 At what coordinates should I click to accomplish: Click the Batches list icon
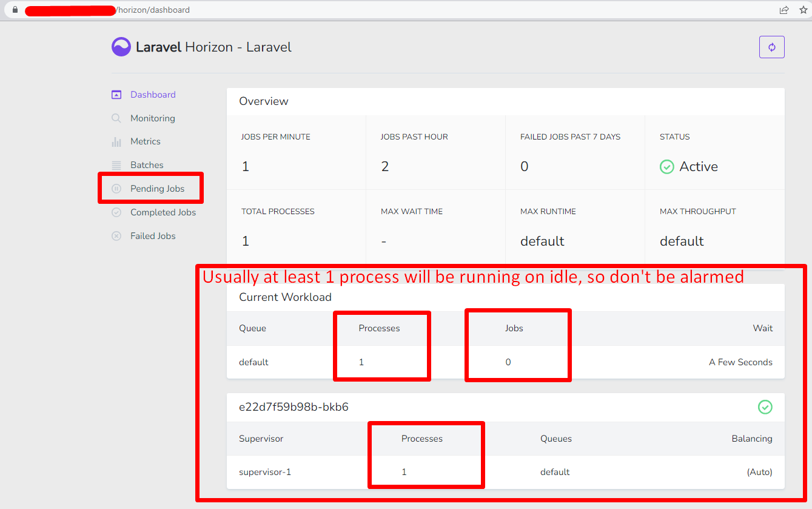116,164
